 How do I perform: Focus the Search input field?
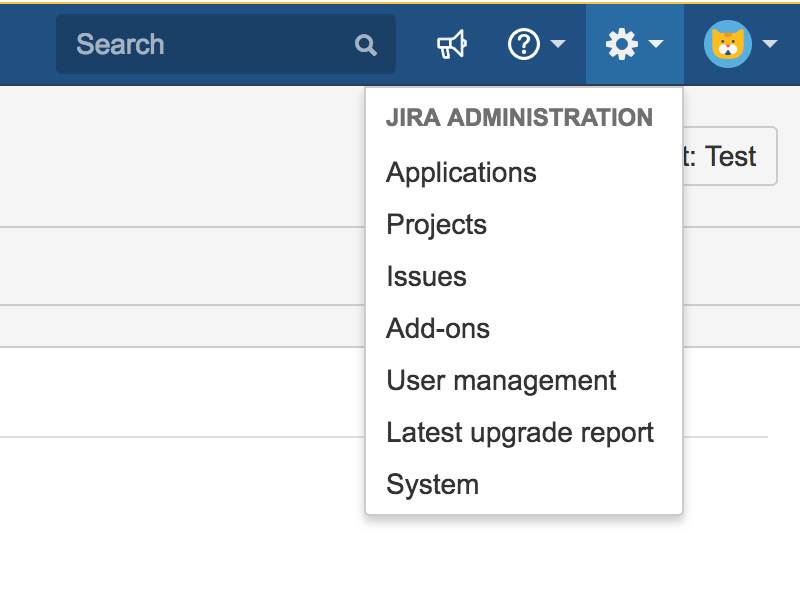(210, 44)
